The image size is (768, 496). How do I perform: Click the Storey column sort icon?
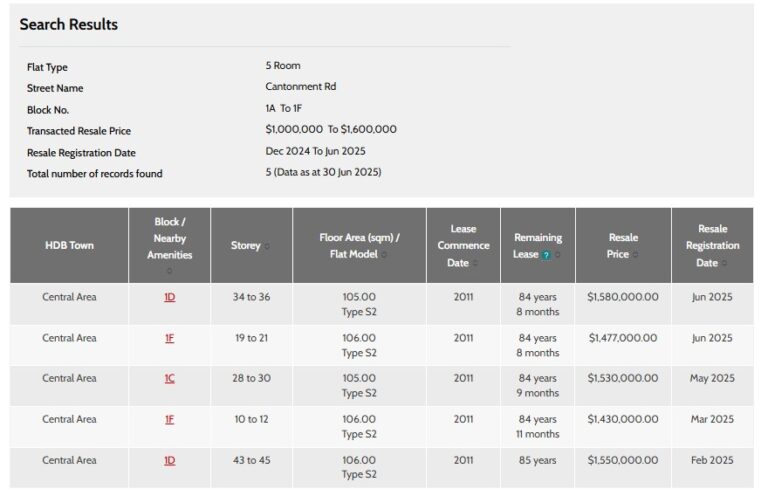click(266, 246)
